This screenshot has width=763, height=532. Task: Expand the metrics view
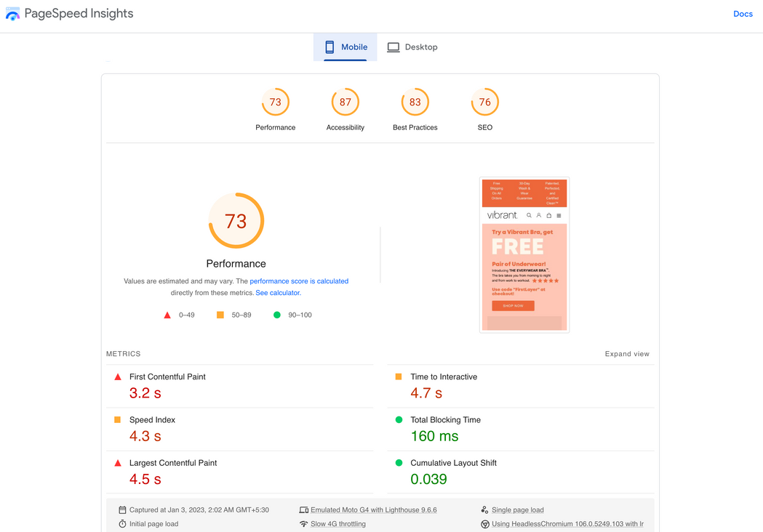[x=627, y=354]
